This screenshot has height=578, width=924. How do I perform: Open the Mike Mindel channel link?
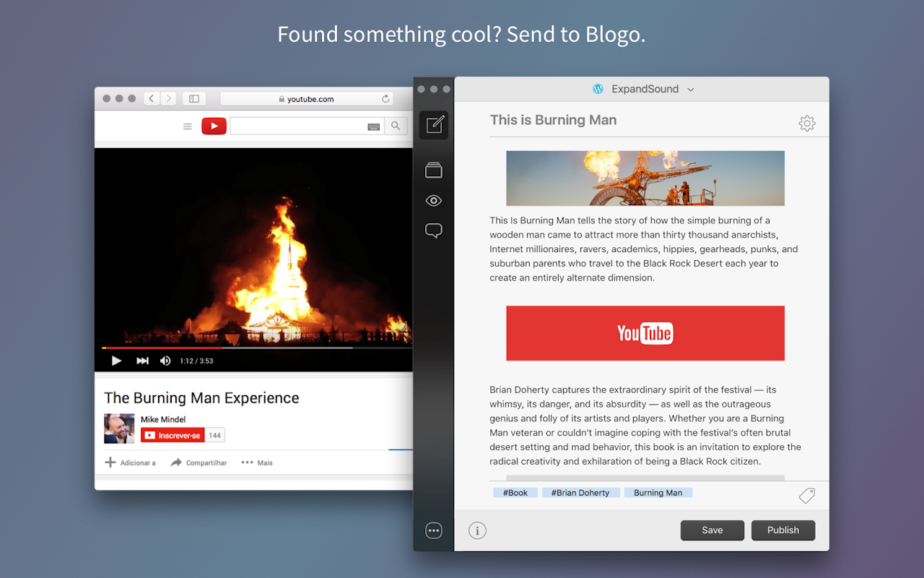pyautogui.click(x=163, y=419)
